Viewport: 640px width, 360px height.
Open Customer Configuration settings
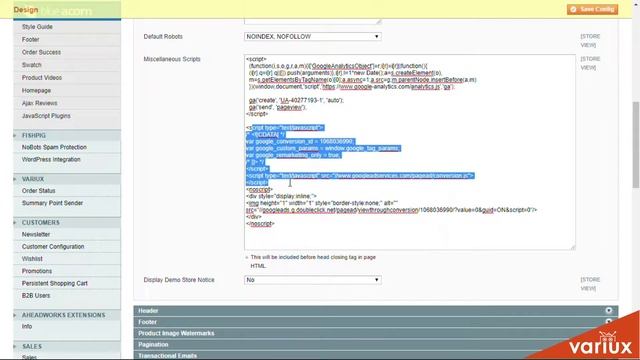(x=53, y=247)
